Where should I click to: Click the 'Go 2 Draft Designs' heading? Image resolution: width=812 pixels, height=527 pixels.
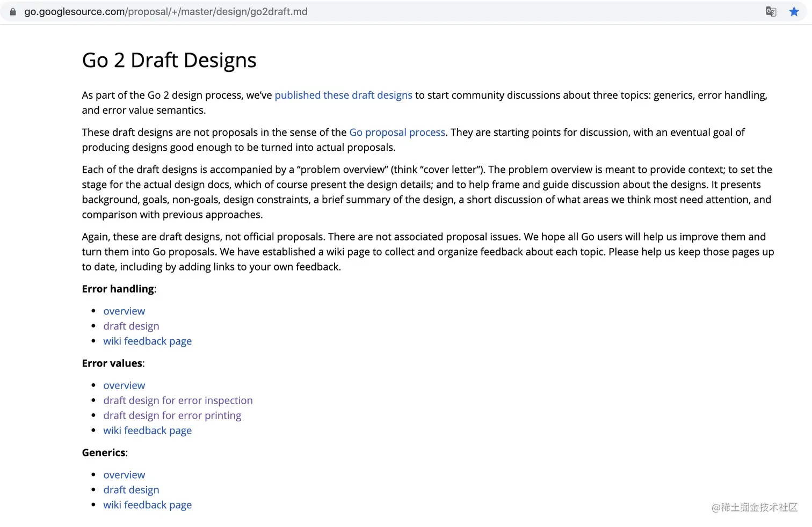tap(169, 60)
